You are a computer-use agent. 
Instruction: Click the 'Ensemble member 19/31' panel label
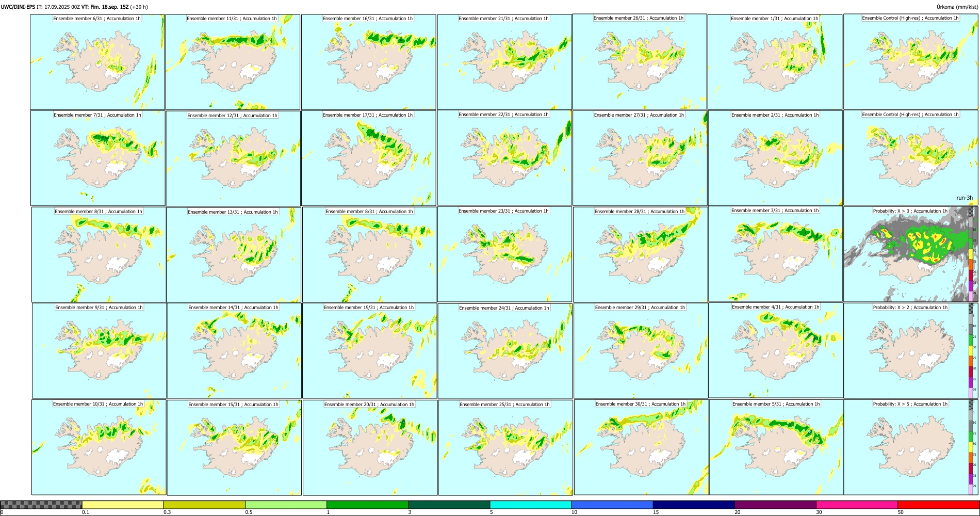point(369,308)
